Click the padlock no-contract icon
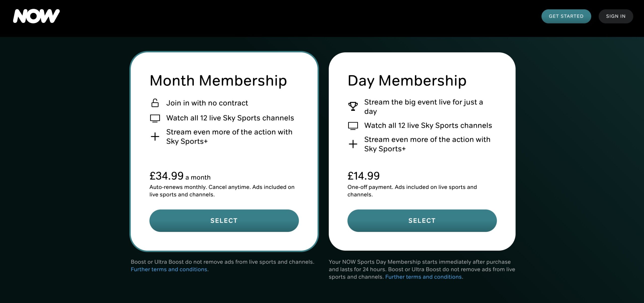This screenshot has width=644, height=303. point(155,103)
